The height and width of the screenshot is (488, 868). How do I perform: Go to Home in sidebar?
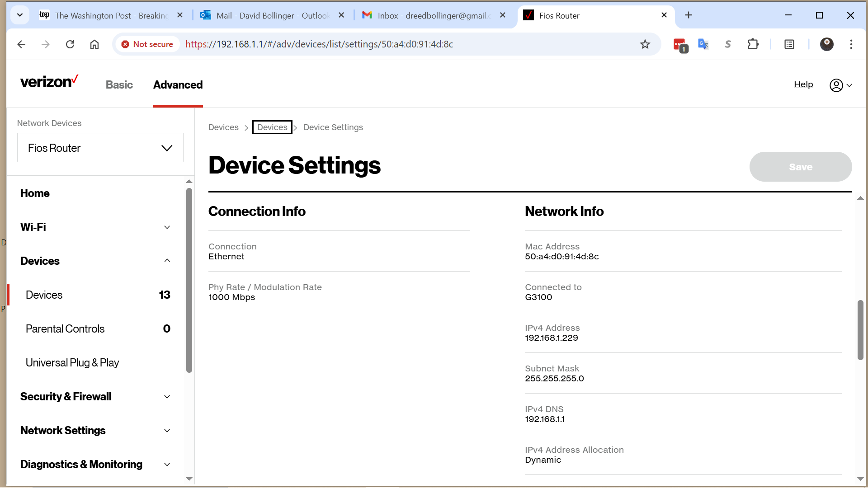point(35,193)
